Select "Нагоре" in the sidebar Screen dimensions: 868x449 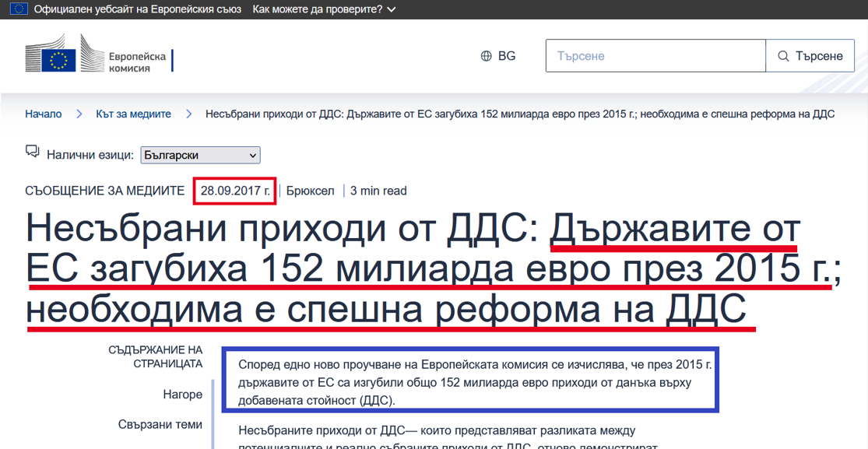(x=184, y=395)
